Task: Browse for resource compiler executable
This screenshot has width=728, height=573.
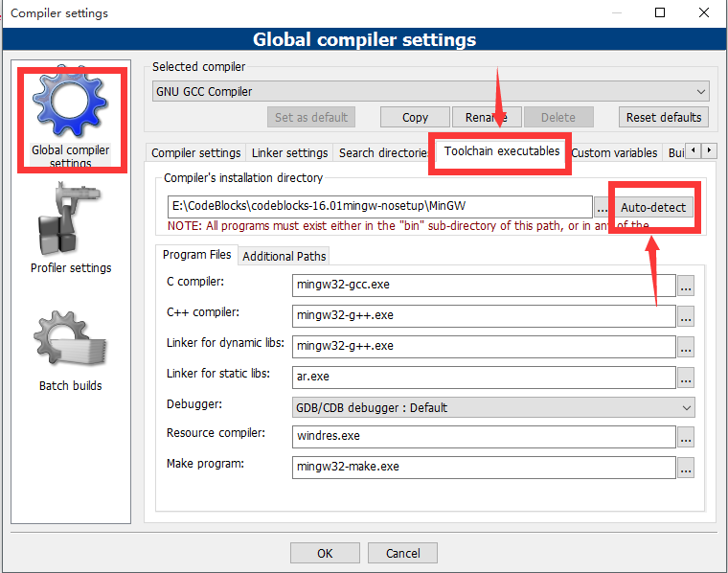Action: coord(685,437)
